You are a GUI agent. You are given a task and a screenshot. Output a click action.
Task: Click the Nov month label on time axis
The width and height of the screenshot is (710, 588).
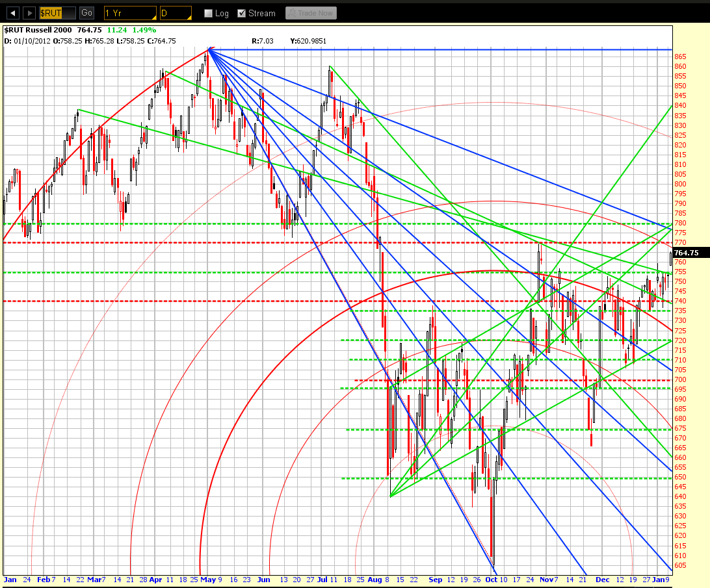click(547, 580)
